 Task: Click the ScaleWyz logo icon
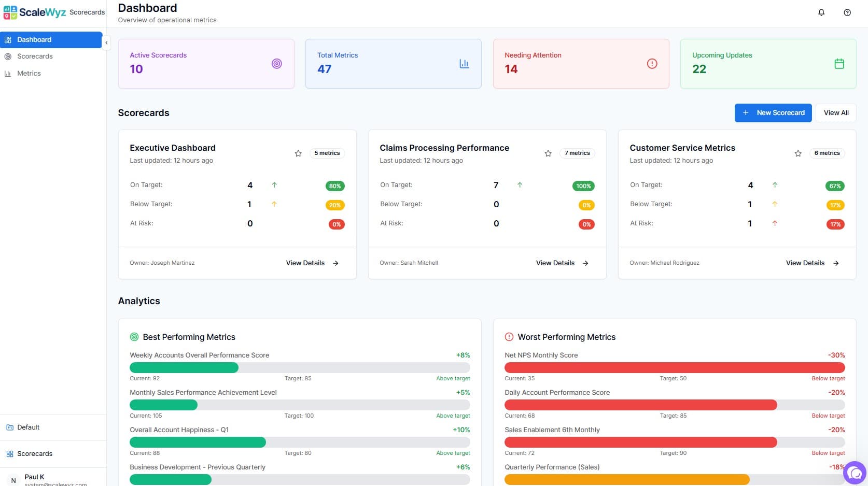click(9, 12)
